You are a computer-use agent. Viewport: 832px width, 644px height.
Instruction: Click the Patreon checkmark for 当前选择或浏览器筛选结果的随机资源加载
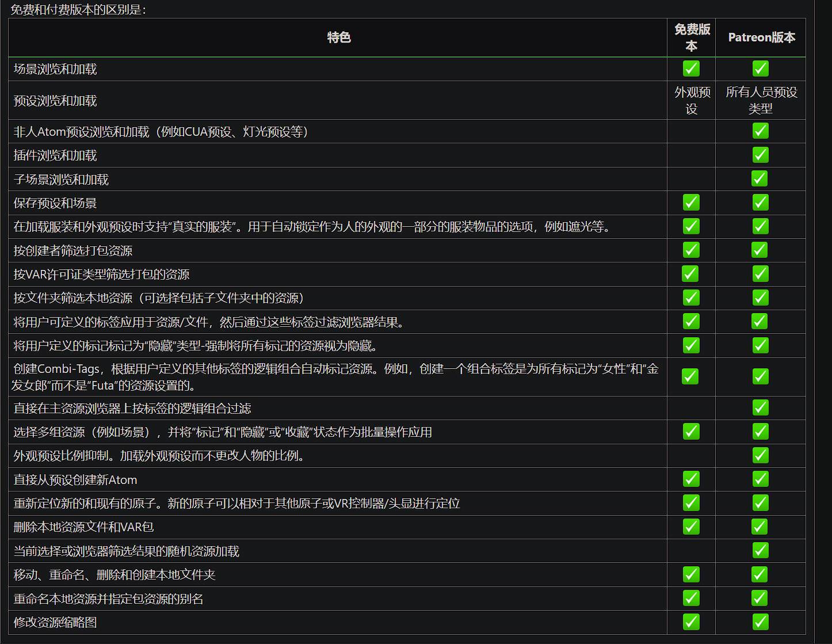click(760, 551)
